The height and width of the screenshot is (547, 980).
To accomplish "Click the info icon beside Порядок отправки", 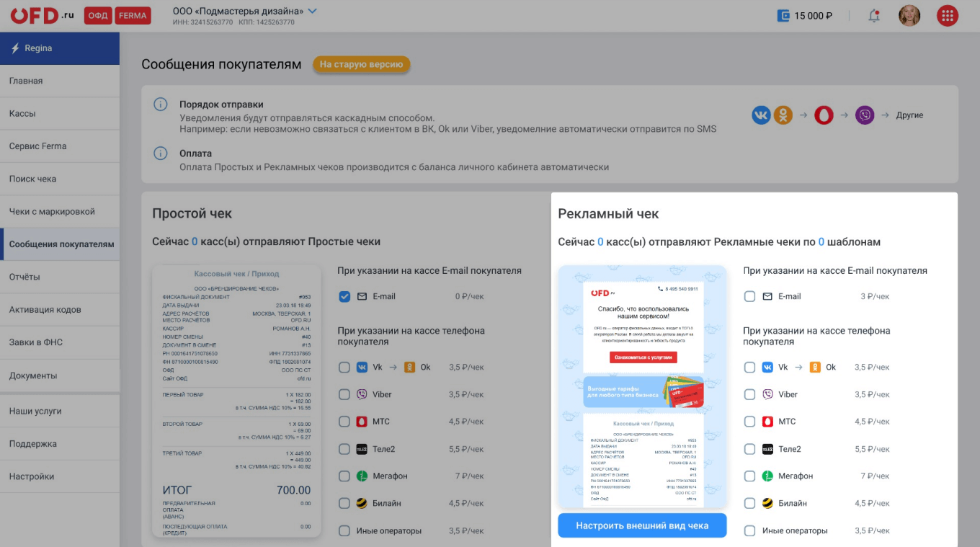I will [161, 104].
